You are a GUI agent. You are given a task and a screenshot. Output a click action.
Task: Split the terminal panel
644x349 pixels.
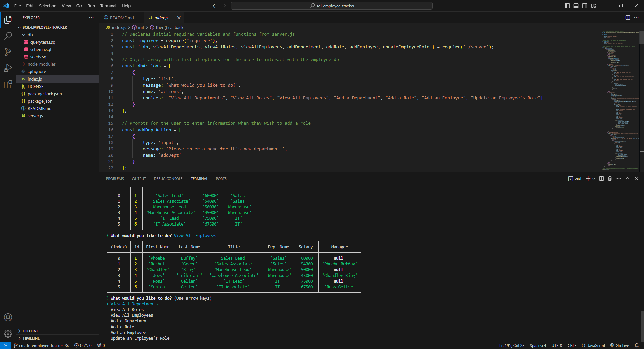click(601, 179)
